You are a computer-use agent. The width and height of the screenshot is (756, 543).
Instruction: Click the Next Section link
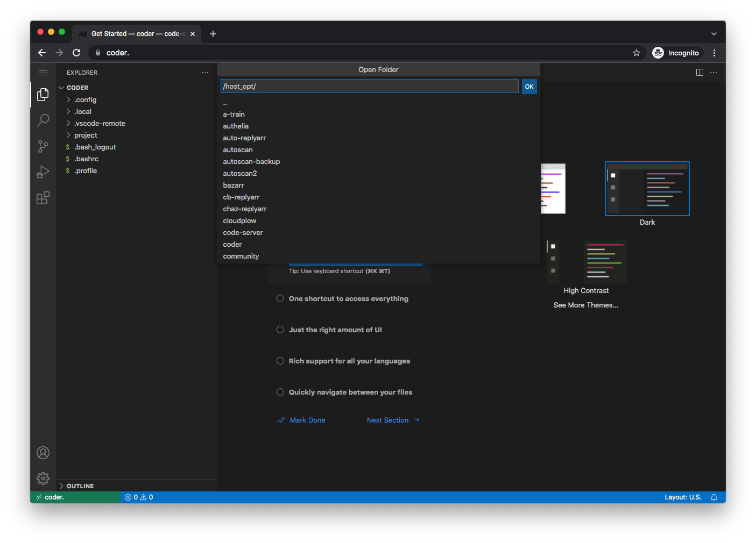pos(388,420)
